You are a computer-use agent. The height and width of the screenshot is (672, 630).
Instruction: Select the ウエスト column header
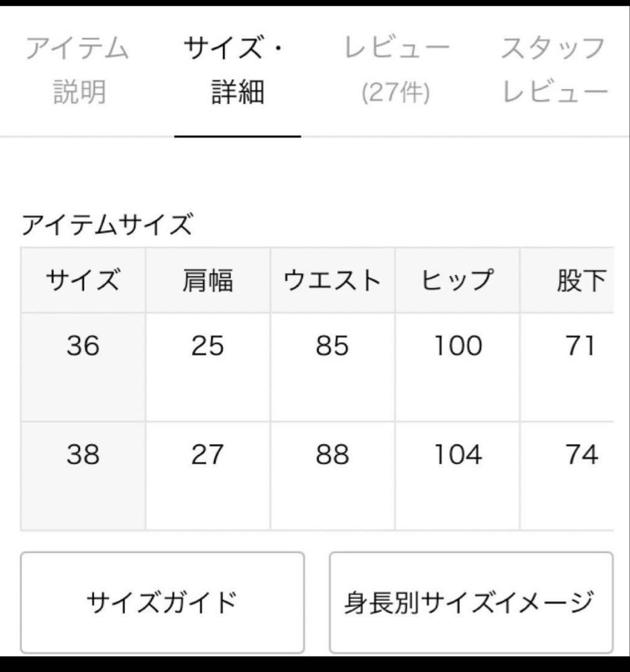point(332,280)
